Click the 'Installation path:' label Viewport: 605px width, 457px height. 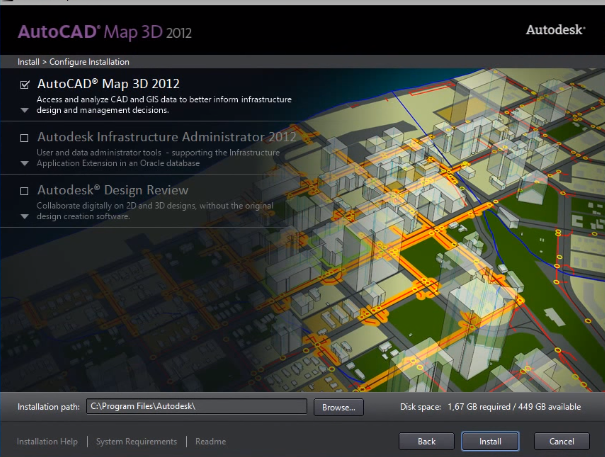click(x=48, y=407)
